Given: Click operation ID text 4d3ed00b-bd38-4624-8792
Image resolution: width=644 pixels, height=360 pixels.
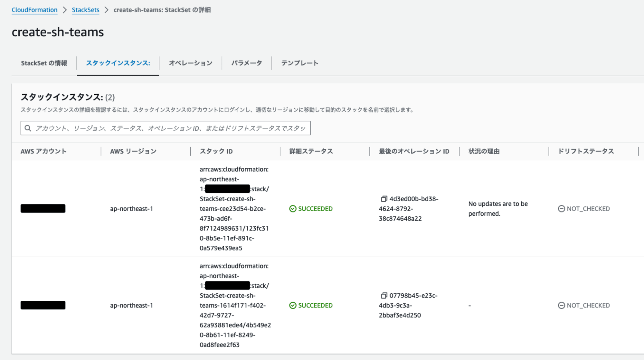Looking at the screenshot, I should point(408,209).
